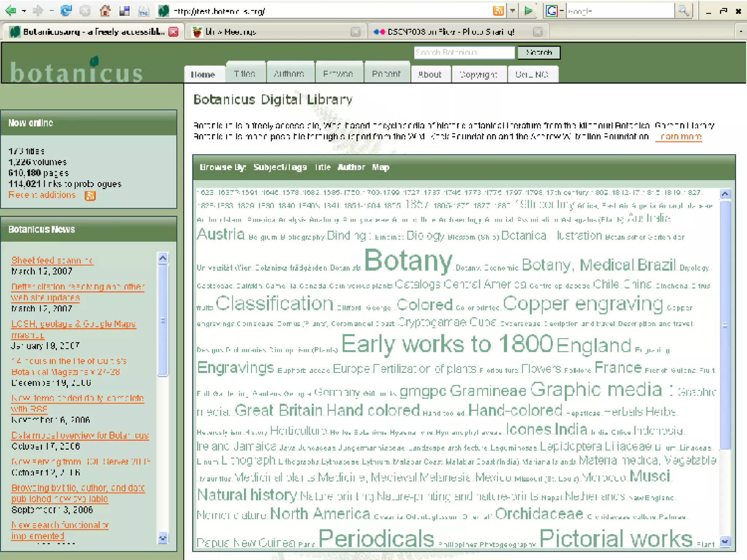Browse by Subject/Tags link
The image size is (747, 560).
click(x=280, y=167)
